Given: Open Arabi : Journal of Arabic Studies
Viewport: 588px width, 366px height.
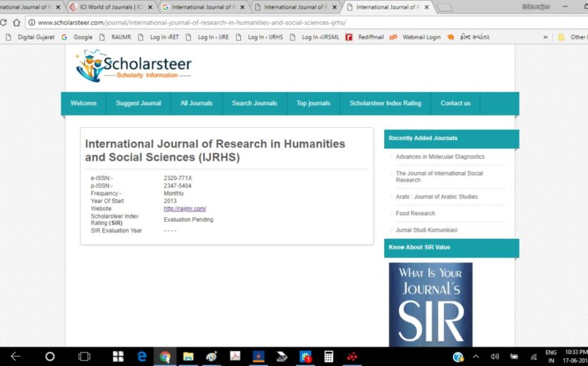Looking at the screenshot, I should point(437,197).
